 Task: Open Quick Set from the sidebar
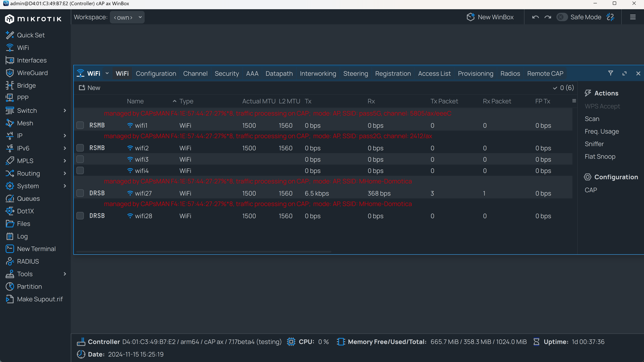[x=10, y=35]
